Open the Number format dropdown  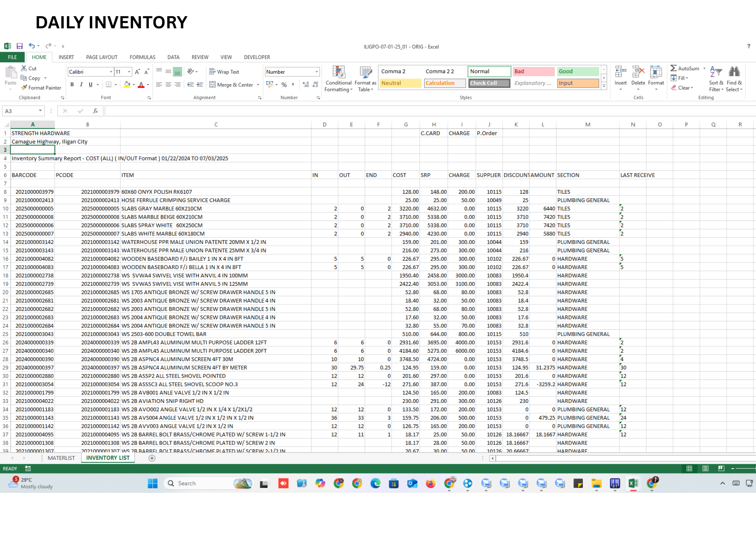pos(317,72)
